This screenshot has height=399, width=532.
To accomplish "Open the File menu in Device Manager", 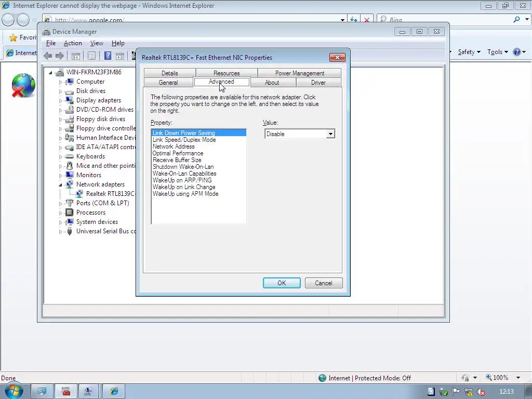I will (x=51, y=43).
